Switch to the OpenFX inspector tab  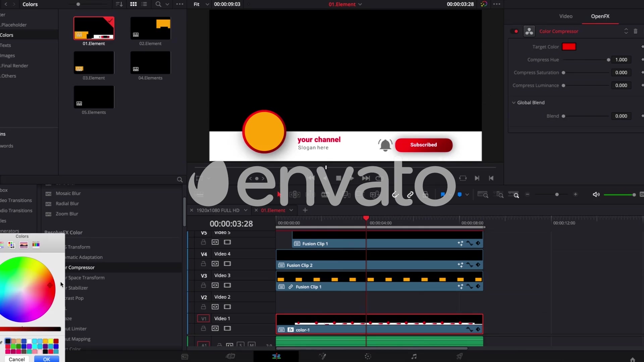pyautogui.click(x=600, y=16)
